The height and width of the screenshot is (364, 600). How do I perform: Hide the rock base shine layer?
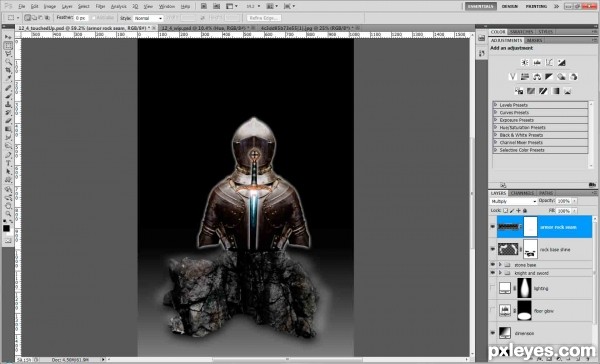pos(492,249)
